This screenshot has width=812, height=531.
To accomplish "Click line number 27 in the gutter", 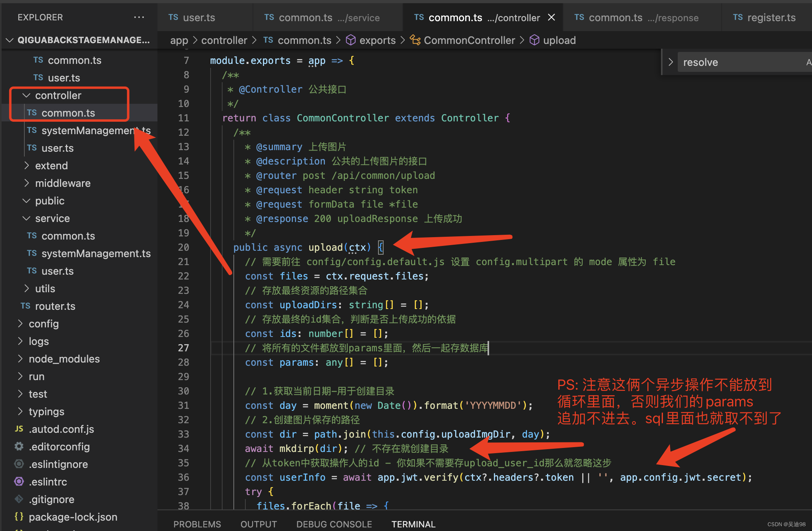I will point(183,348).
